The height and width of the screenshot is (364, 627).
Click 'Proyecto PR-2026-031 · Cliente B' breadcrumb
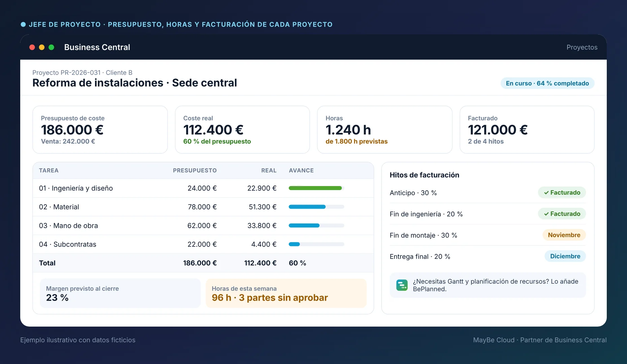pyautogui.click(x=82, y=72)
